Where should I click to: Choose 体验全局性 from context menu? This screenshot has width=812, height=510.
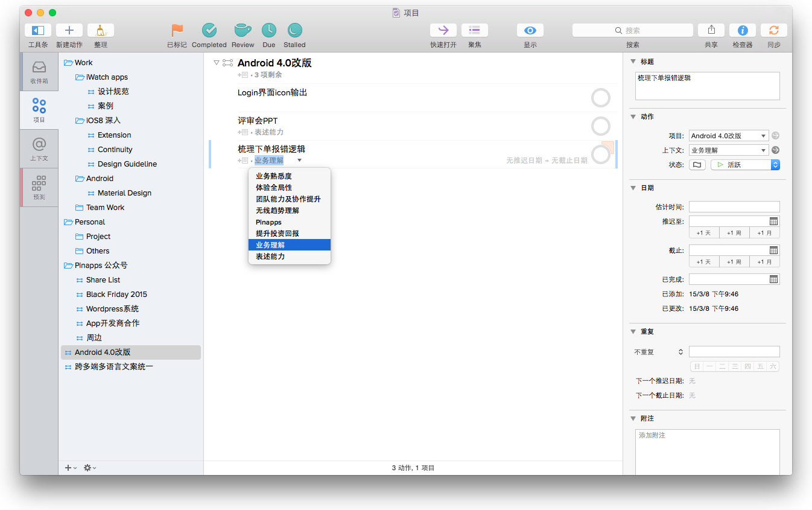coord(290,188)
